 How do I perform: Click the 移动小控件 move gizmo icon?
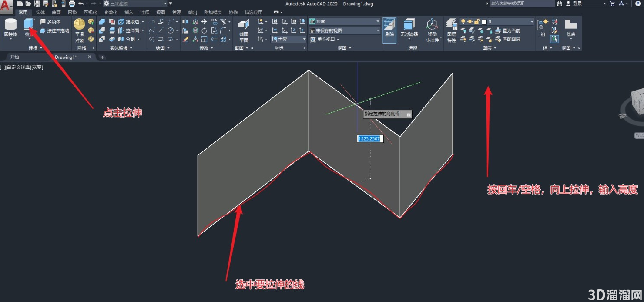[x=432, y=30]
